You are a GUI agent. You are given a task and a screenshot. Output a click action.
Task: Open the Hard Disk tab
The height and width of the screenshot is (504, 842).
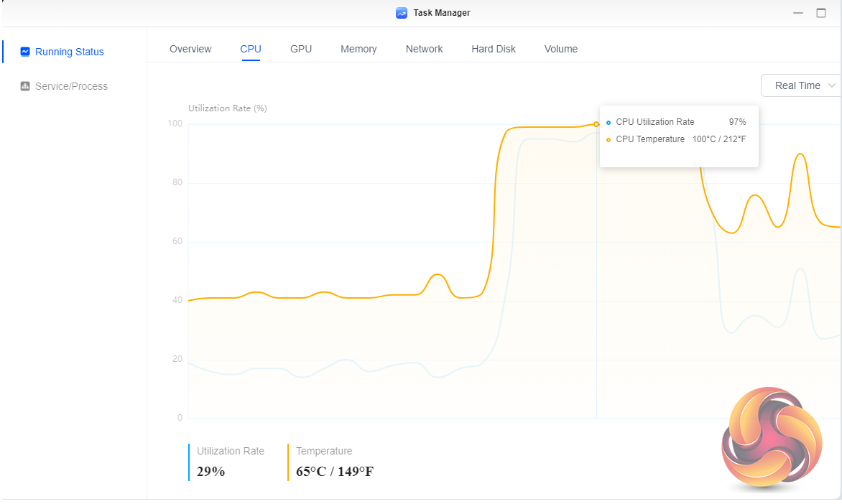(494, 49)
